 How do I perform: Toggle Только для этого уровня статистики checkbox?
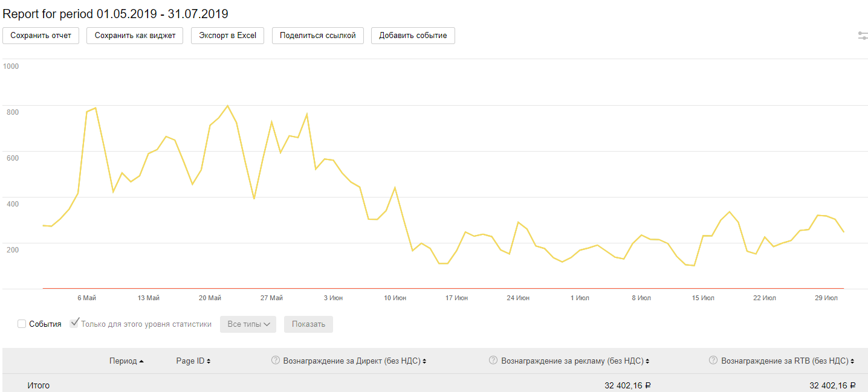tap(74, 324)
